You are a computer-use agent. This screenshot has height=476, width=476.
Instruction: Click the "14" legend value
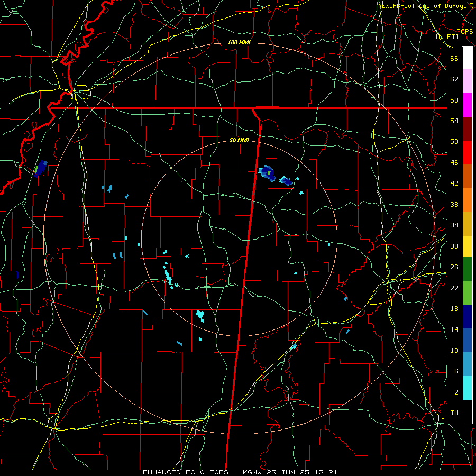[454, 329]
